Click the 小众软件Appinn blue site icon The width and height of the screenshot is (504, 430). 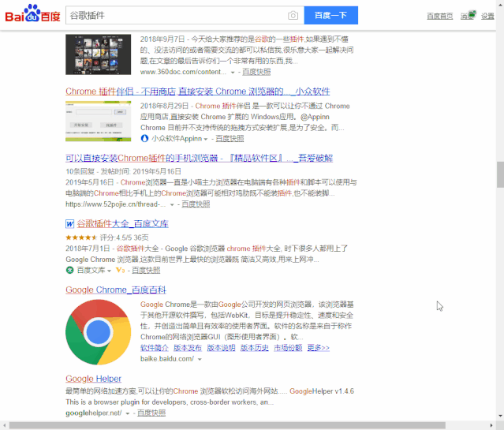pyautogui.click(x=144, y=138)
